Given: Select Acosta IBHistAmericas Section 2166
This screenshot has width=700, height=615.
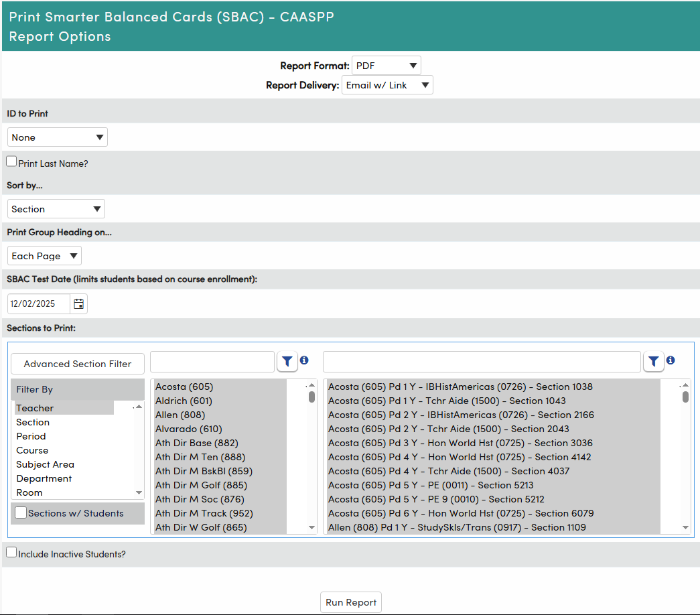Looking at the screenshot, I should coord(494,415).
